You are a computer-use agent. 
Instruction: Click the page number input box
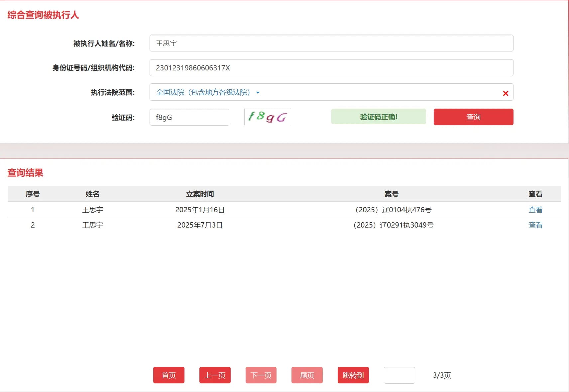point(399,375)
